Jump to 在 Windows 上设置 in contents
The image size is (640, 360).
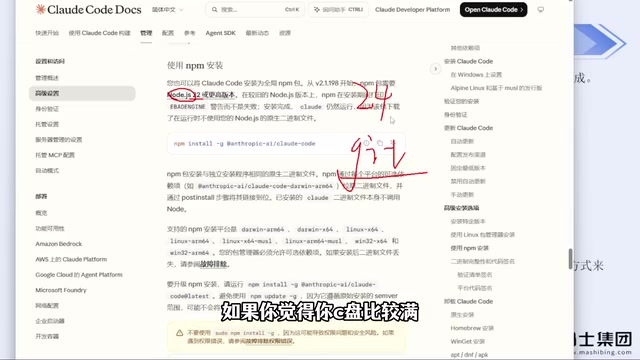pyautogui.click(x=476, y=75)
